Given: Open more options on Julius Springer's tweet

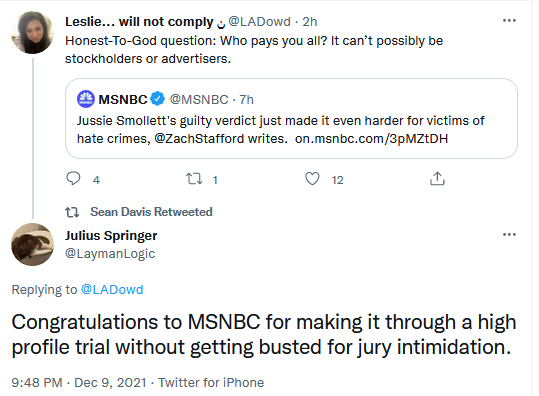Looking at the screenshot, I should [x=509, y=234].
